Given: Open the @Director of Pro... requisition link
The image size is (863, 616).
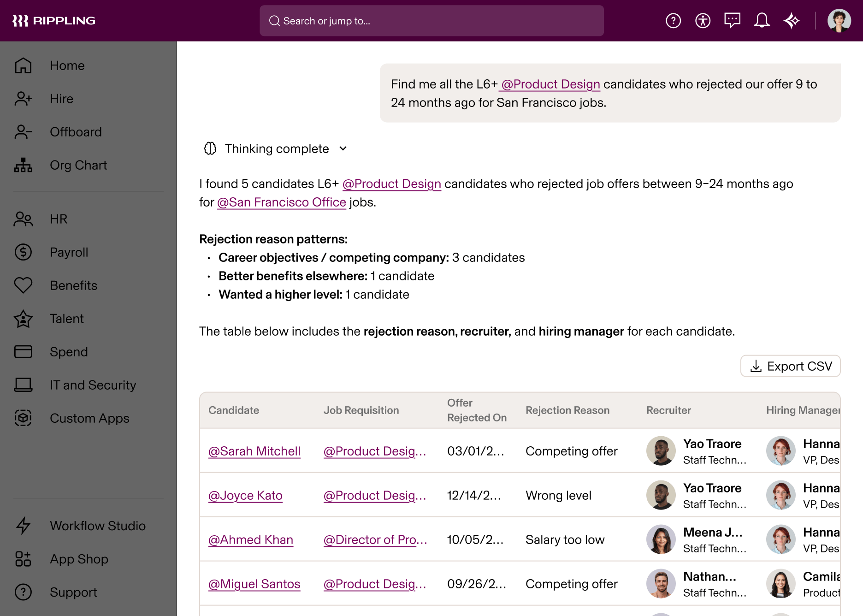Looking at the screenshot, I should coord(375,539).
